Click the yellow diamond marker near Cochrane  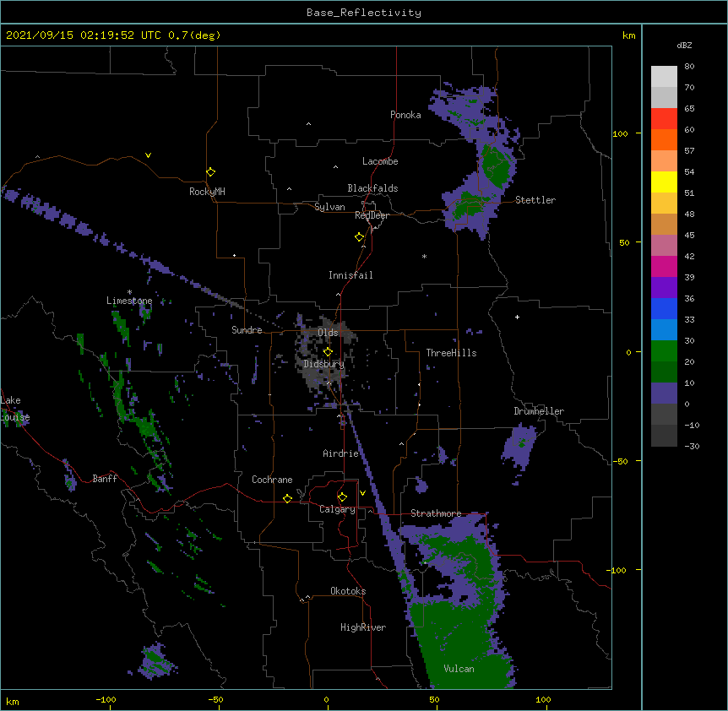click(x=287, y=498)
